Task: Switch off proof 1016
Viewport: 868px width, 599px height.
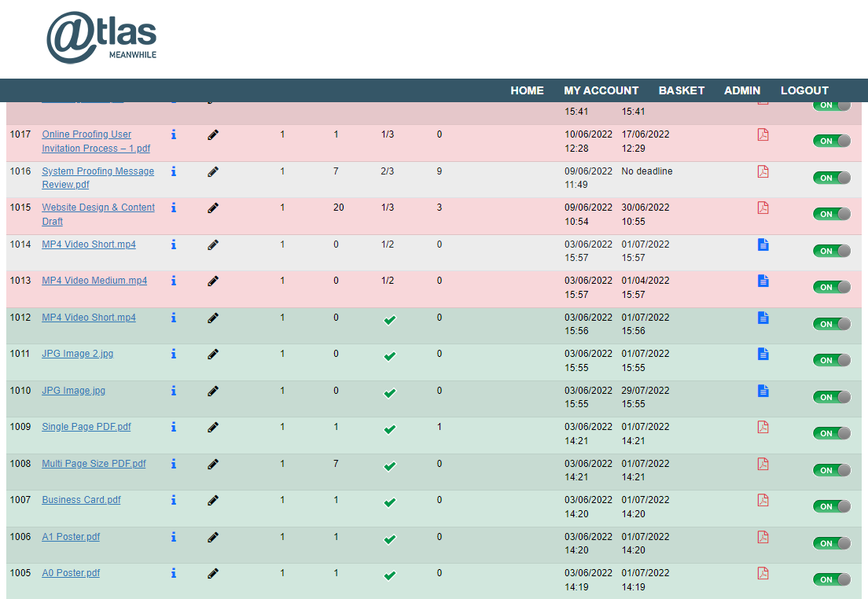Action: pyautogui.click(x=832, y=178)
